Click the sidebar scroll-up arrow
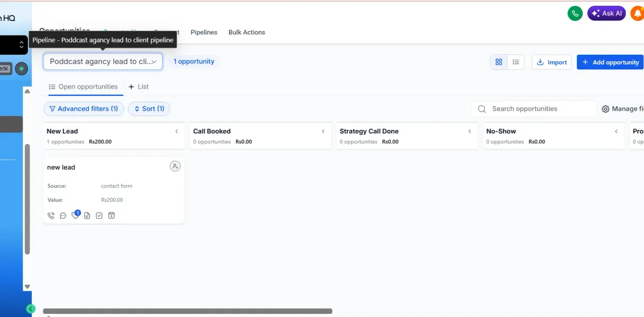 27,91
